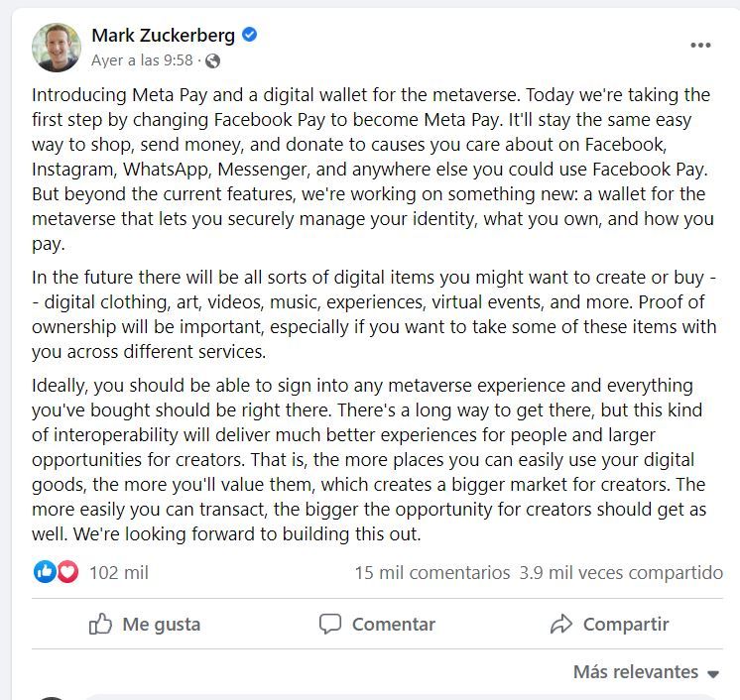
Task: View the 3.9 mil veces compartido list
Action: (621, 573)
